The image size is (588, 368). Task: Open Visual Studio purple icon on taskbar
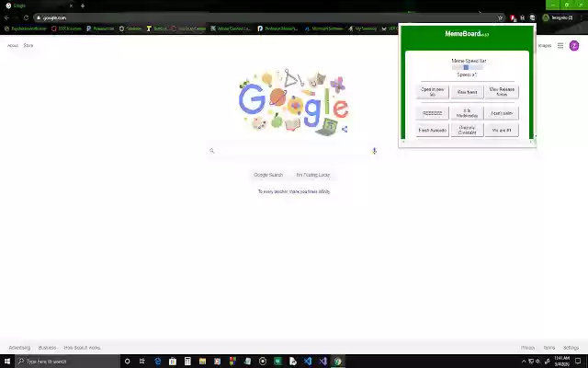322,362
